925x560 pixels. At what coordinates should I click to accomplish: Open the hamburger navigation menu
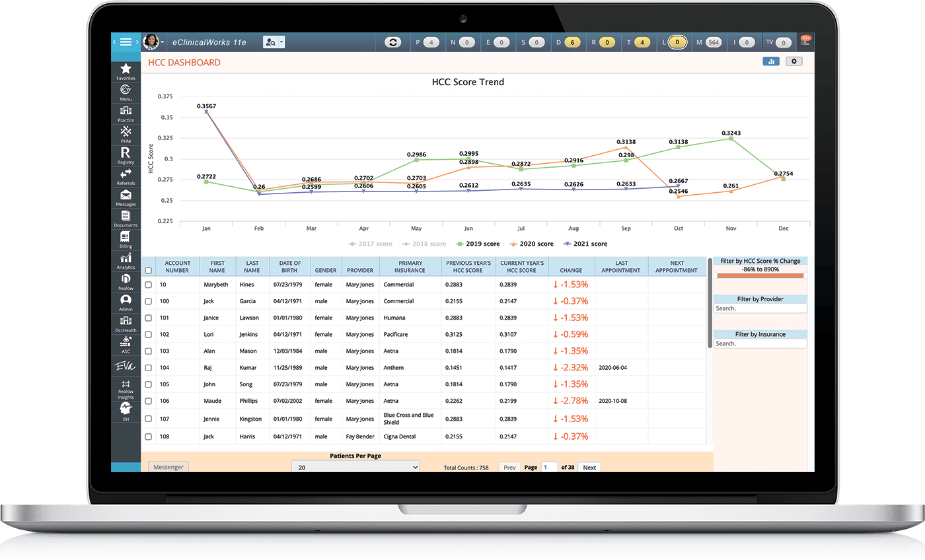pyautogui.click(x=126, y=42)
